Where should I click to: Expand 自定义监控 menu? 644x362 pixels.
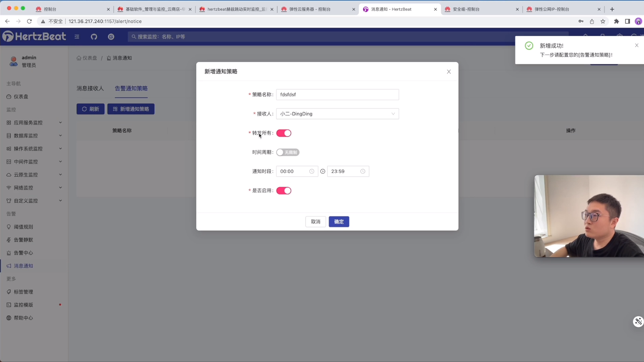(34, 201)
